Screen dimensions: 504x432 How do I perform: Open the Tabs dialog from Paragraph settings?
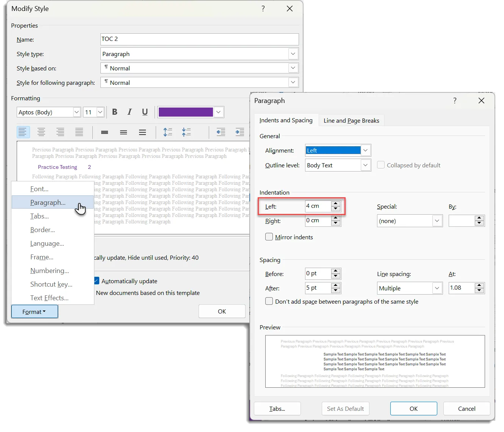click(277, 409)
